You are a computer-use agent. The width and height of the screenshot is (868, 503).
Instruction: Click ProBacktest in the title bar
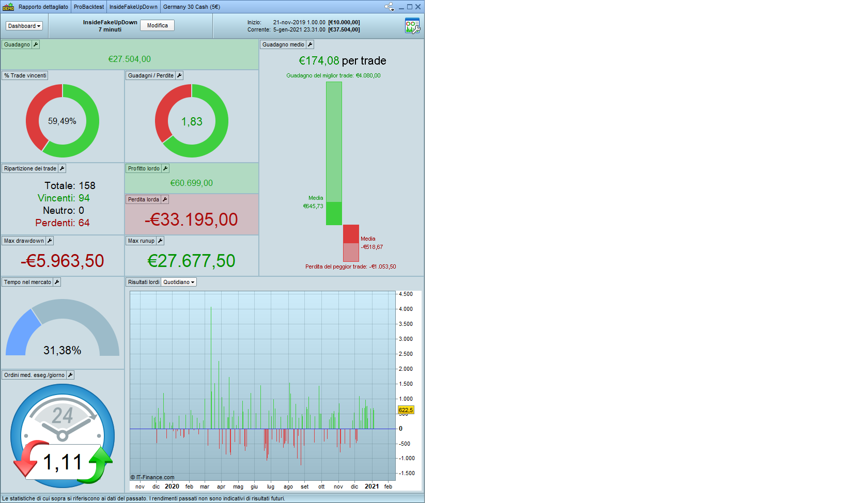89,7
